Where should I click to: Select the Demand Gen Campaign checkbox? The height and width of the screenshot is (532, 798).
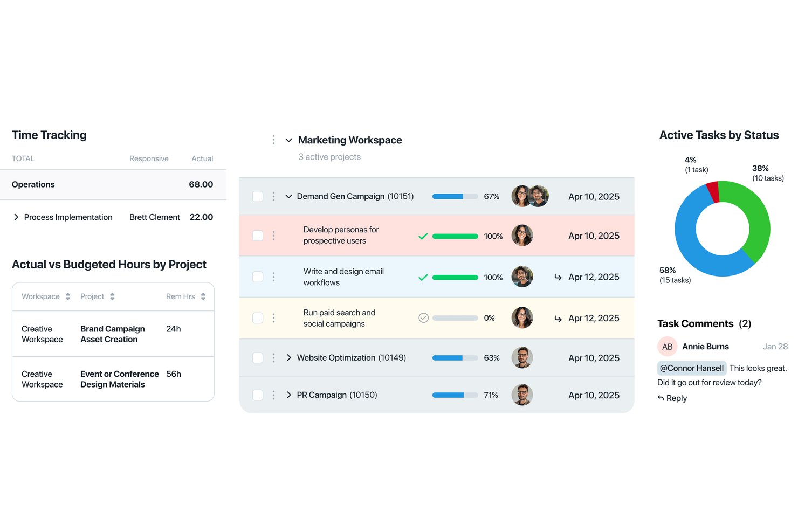(258, 196)
